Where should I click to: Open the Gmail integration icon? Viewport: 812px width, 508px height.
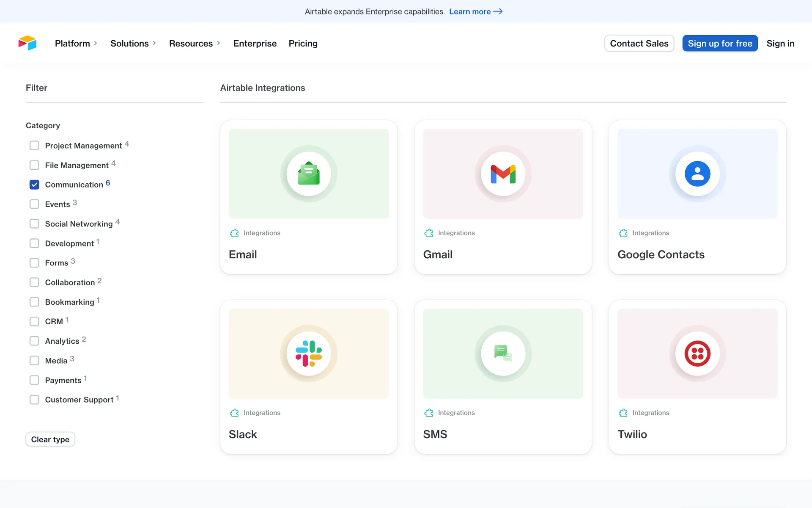pyautogui.click(x=503, y=174)
